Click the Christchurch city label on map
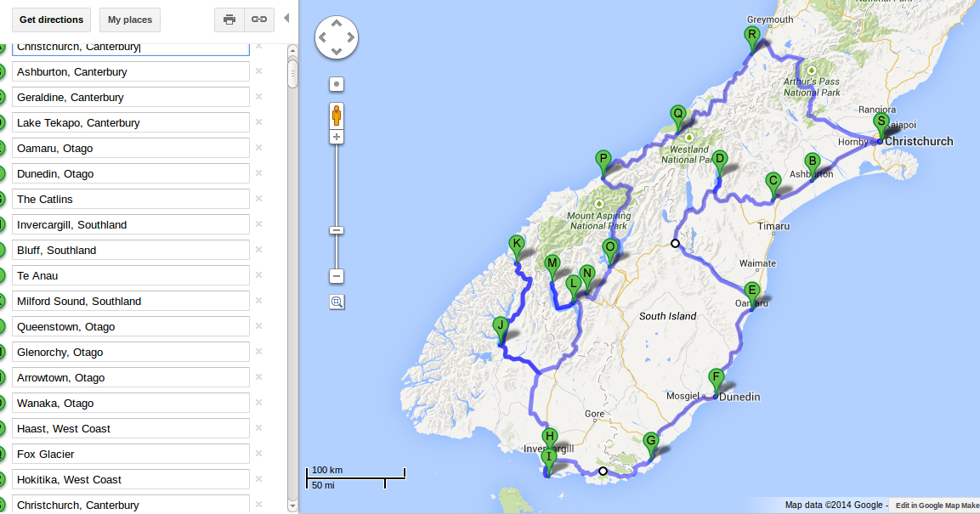This screenshot has width=980, height=514. coord(919,141)
